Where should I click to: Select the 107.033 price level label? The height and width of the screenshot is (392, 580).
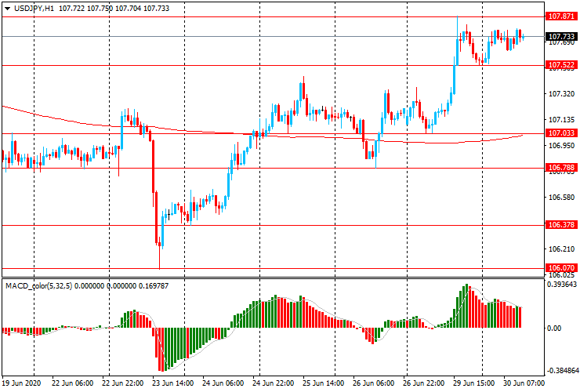(x=561, y=132)
